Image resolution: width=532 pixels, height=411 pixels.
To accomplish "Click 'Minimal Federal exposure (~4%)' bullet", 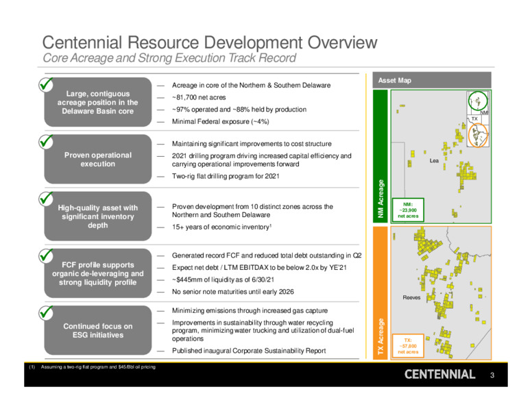I will [x=220, y=121].
